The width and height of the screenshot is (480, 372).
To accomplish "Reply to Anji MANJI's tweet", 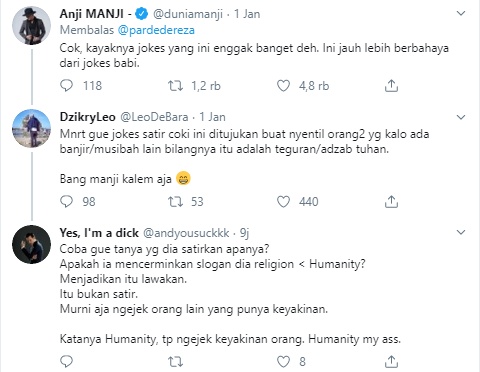I will (x=66, y=86).
